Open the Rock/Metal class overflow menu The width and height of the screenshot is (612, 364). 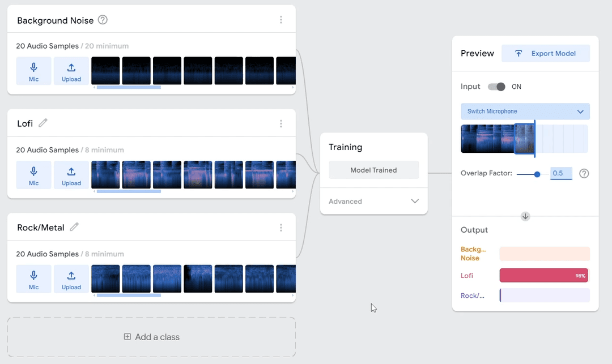pos(281,228)
